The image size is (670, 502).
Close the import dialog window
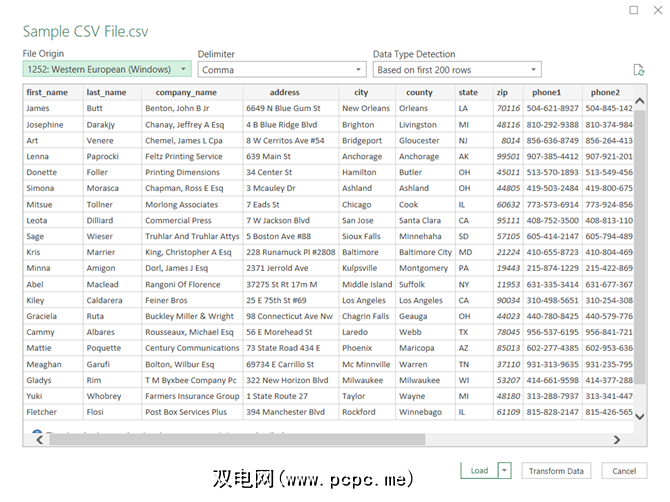point(658,10)
